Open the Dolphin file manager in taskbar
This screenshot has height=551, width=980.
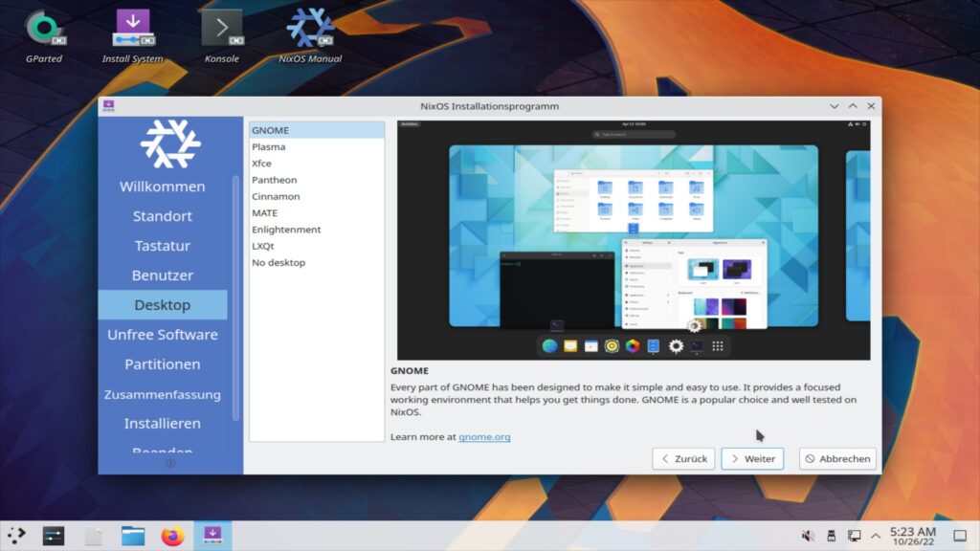pos(133,536)
